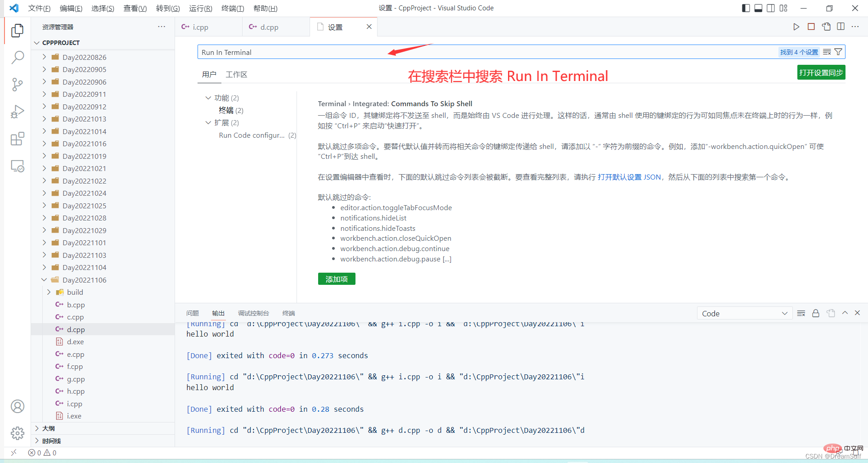Open the Extensions view icon
This screenshot has height=463, width=868.
17,139
